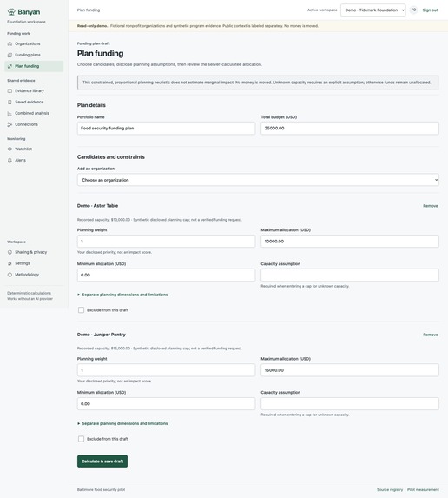Click Juniper Pantry Capacity assumption field

[x=350, y=404]
